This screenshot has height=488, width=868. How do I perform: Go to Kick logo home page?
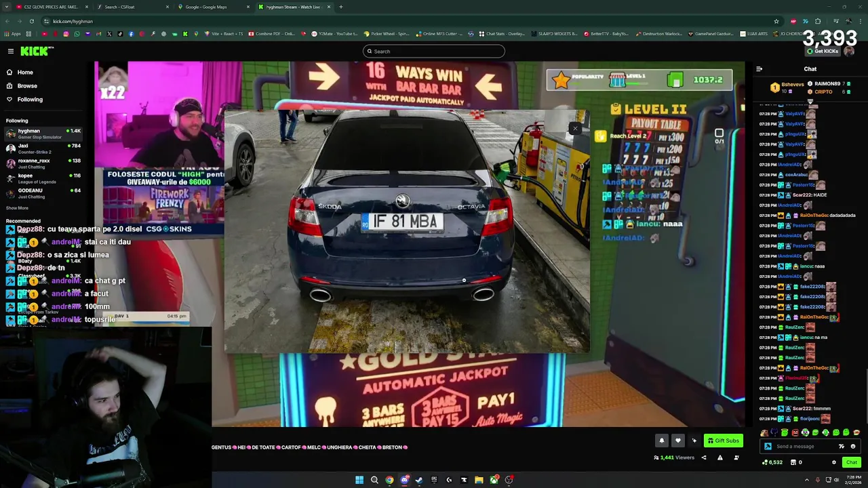point(36,51)
